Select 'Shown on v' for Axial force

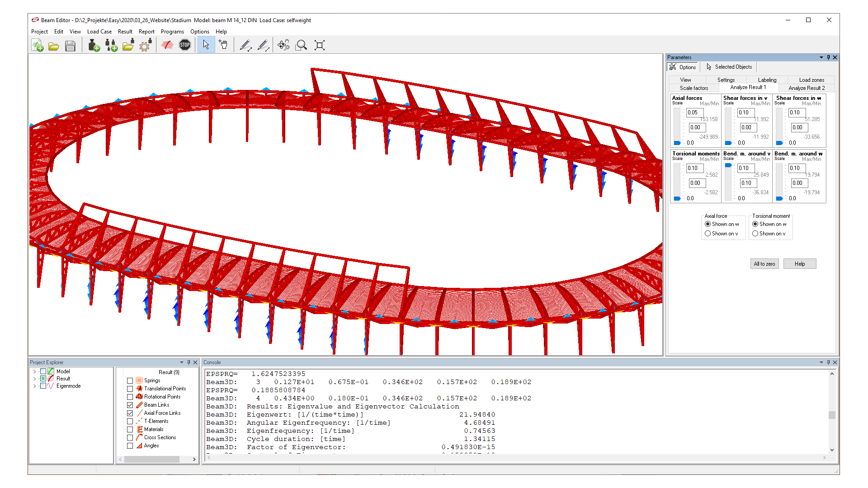[708, 234]
